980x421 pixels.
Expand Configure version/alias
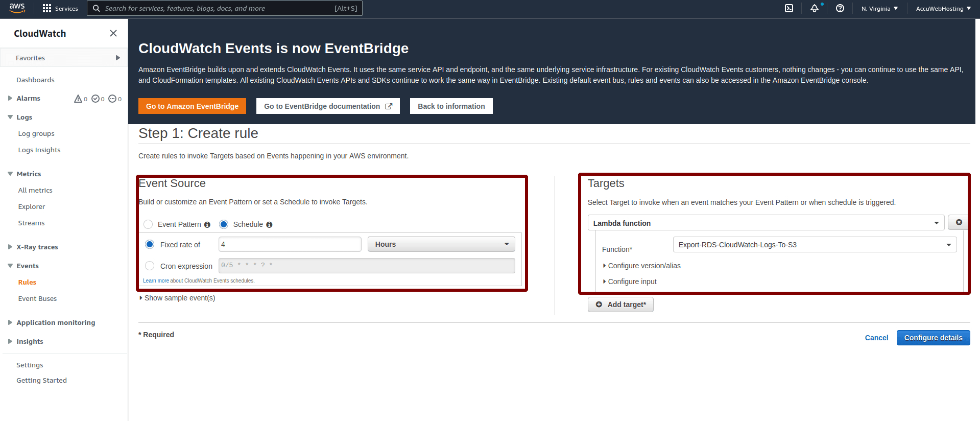coord(642,266)
